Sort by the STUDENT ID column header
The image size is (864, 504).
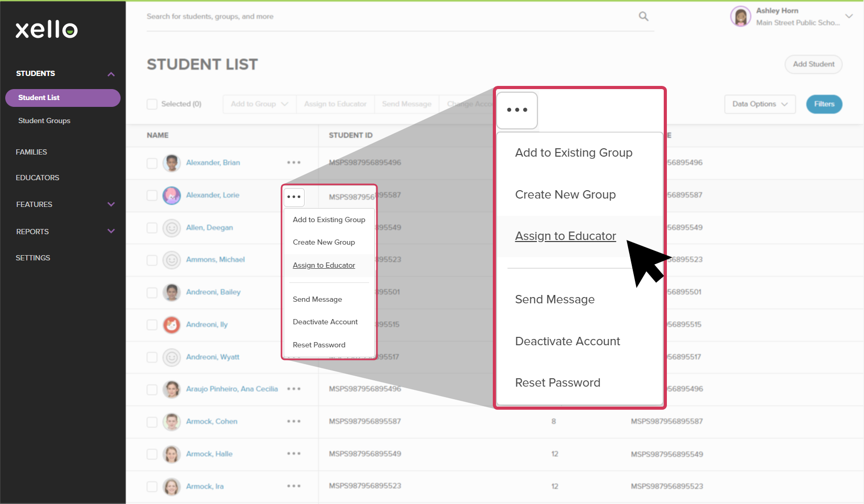pos(350,135)
